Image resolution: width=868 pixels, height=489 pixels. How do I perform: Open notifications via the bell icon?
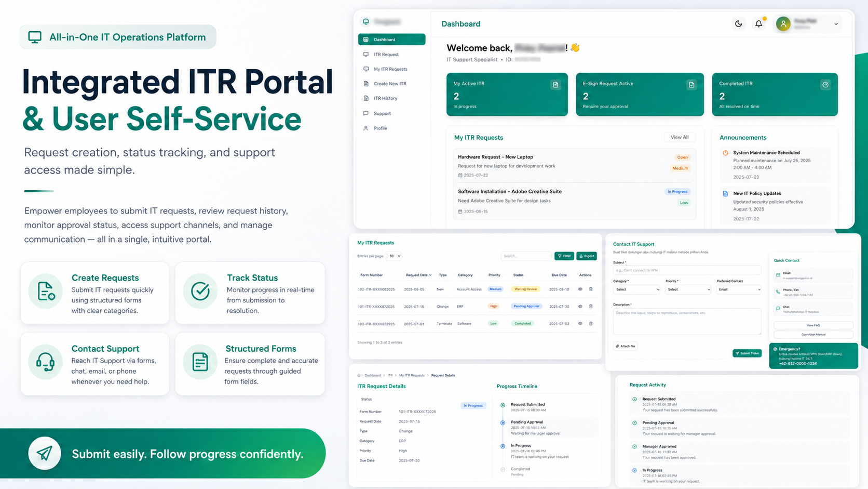point(758,23)
